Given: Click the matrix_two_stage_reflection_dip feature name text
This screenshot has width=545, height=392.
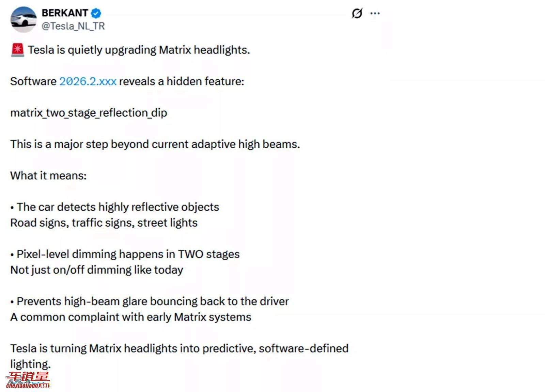Looking at the screenshot, I should point(89,113).
